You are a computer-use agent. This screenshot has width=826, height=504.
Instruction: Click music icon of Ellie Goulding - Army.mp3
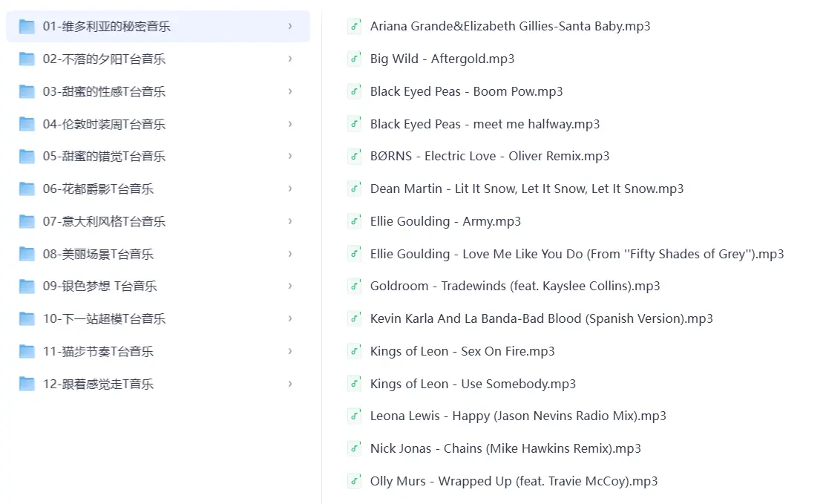coord(355,221)
